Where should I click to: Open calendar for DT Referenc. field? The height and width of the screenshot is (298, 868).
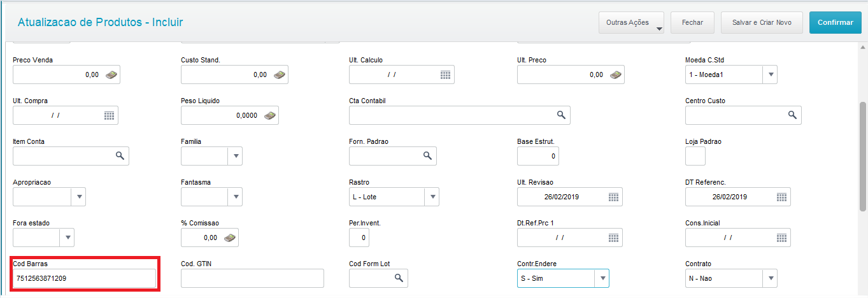click(x=782, y=197)
